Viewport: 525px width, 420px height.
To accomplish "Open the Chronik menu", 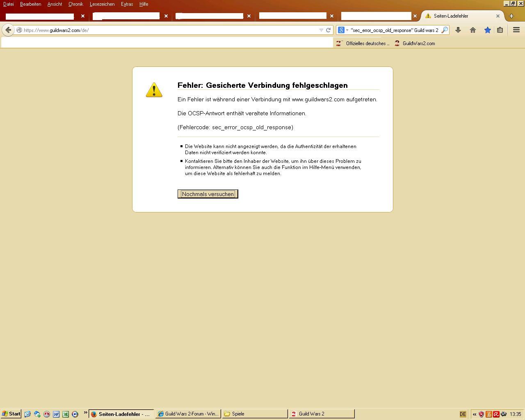I will click(x=75, y=4).
